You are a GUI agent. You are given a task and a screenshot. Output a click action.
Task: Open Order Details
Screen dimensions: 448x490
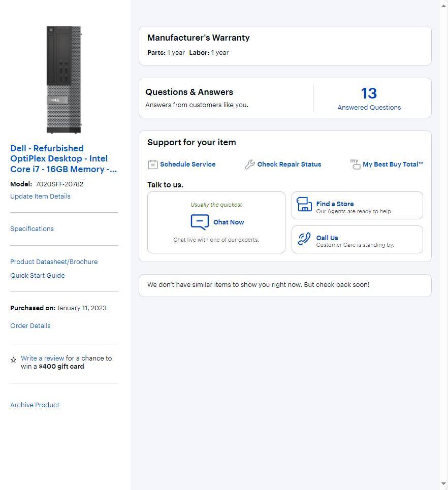[30, 325]
